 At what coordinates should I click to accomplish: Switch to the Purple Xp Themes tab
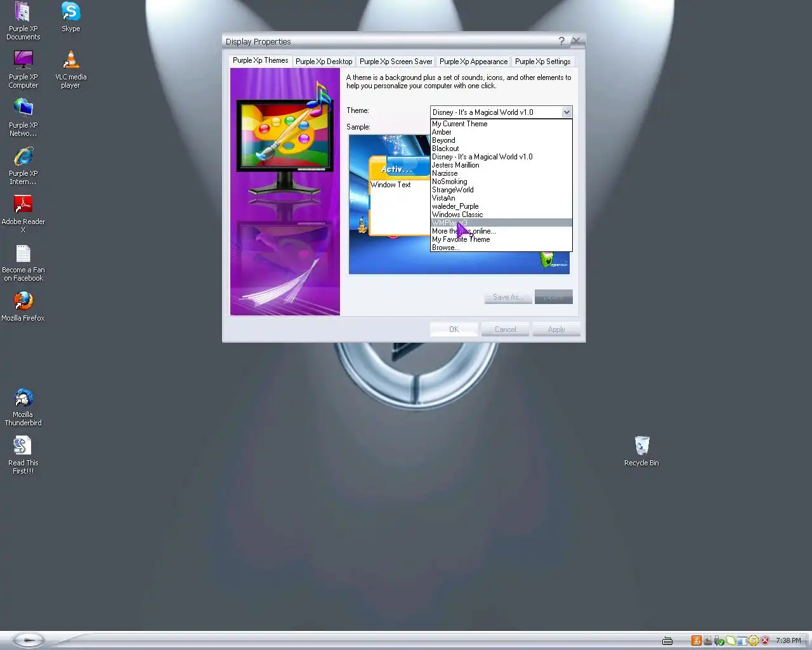coord(260,61)
